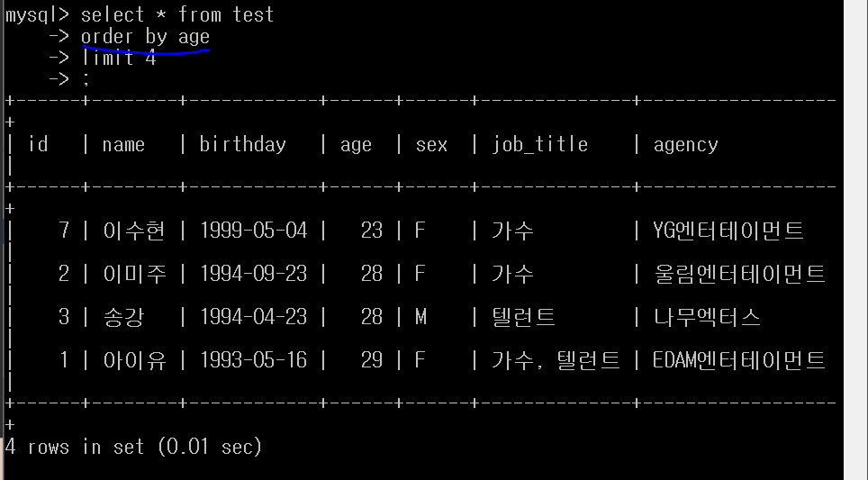Click age 28 in 송강 row

(x=372, y=317)
